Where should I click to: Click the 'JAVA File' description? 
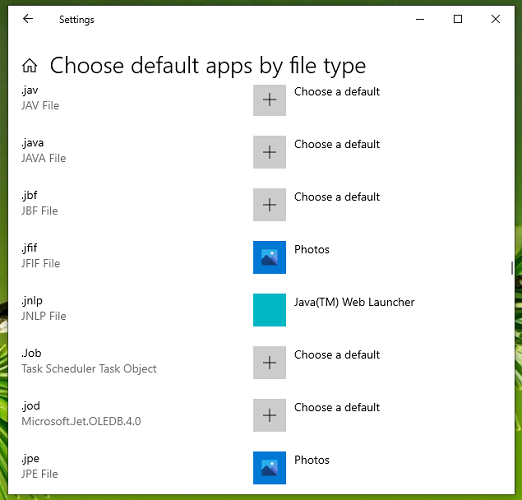click(44, 158)
